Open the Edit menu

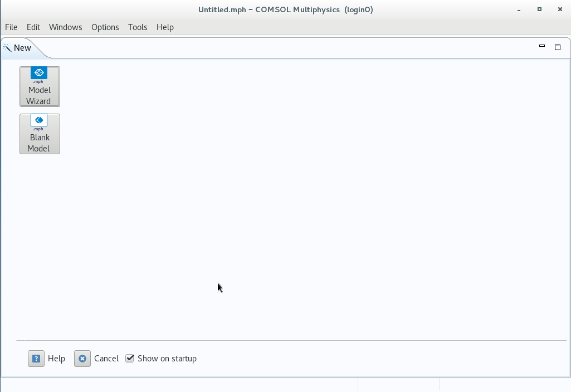pyautogui.click(x=33, y=27)
